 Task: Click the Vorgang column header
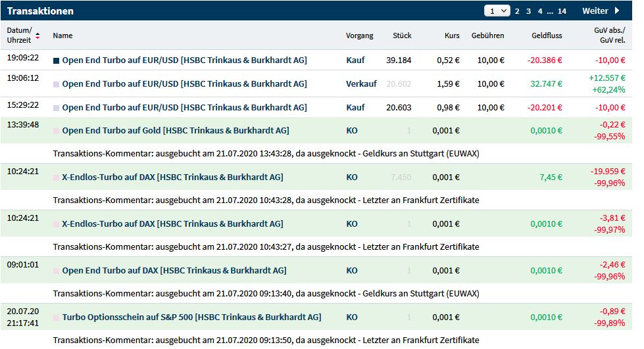click(359, 35)
